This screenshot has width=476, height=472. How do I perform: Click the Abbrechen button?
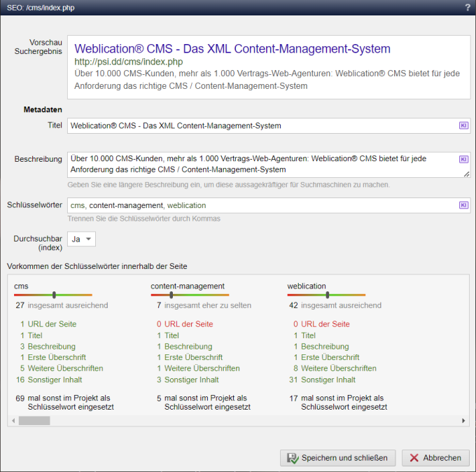tap(435, 458)
